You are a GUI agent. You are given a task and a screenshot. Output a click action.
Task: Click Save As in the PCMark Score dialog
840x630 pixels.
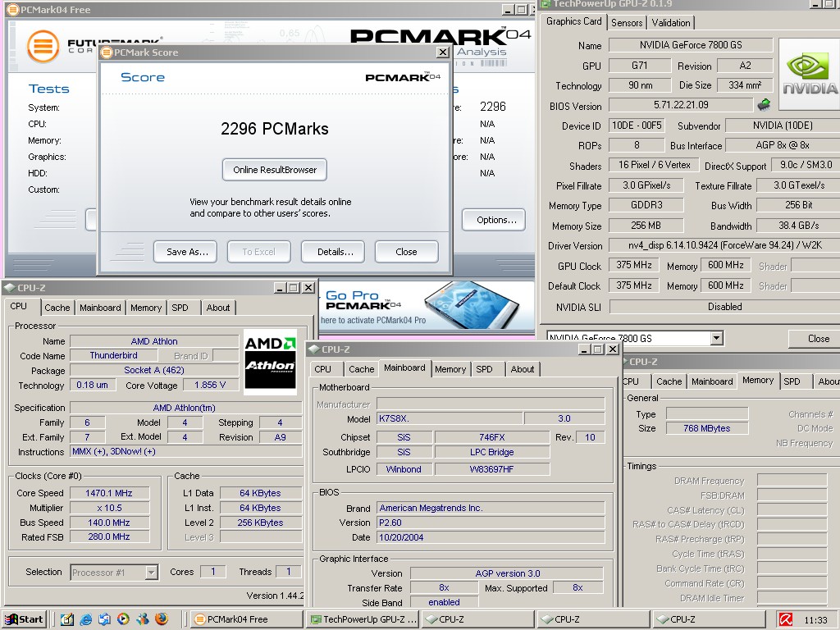point(185,252)
